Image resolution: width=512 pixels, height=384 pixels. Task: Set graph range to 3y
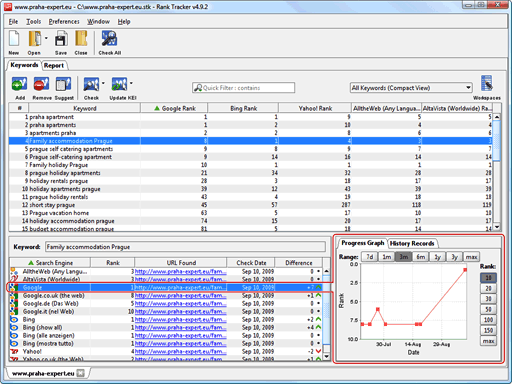coord(454,257)
